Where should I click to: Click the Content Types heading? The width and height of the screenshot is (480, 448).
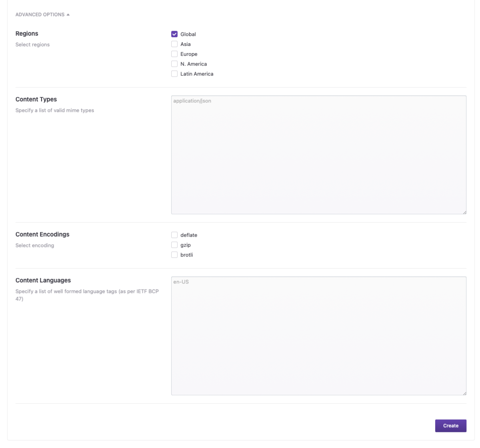[x=36, y=99]
